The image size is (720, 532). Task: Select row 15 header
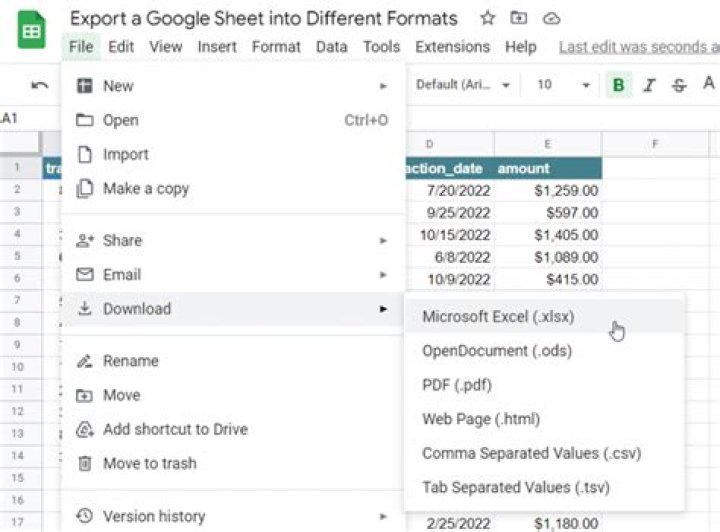(20, 478)
